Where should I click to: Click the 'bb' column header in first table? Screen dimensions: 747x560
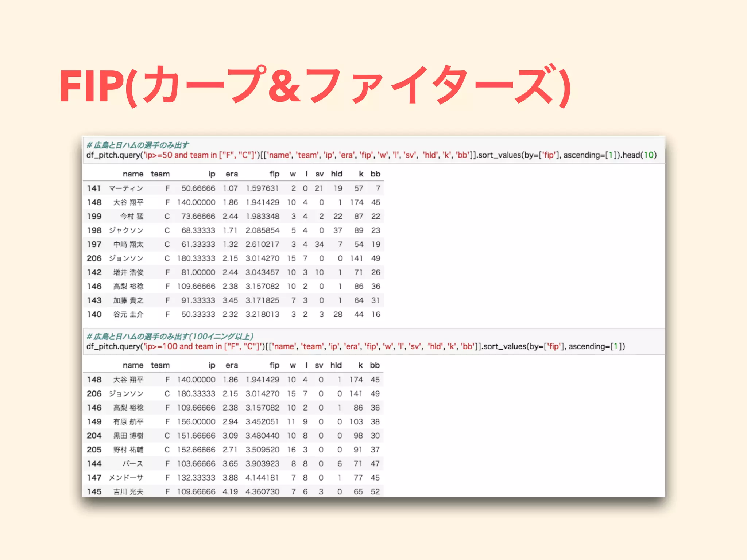tap(375, 174)
